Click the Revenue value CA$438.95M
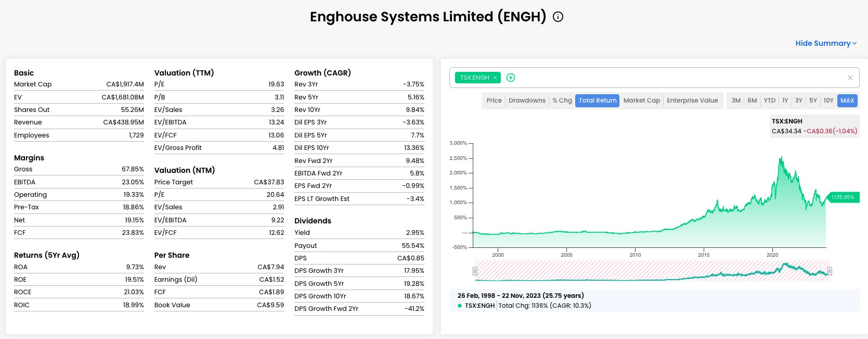Viewport: 868px width, 339px height. coord(123,122)
